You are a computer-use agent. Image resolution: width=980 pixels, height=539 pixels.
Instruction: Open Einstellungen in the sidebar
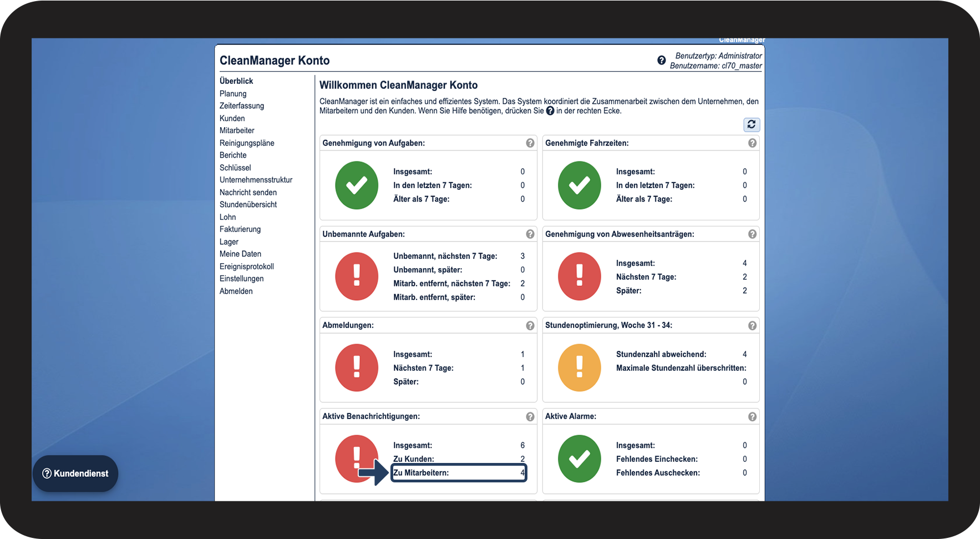coord(242,279)
